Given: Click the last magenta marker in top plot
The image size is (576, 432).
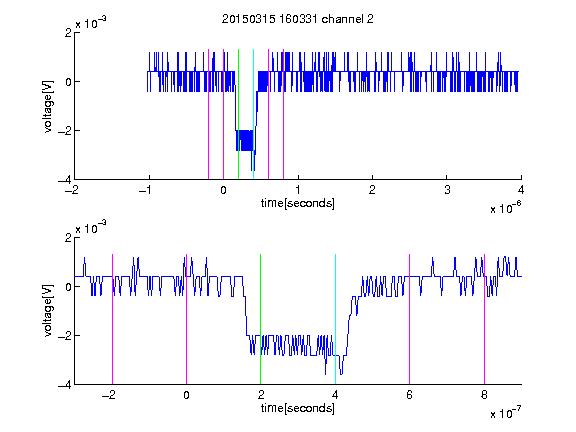Looking at the screenshot, I should (x=283, y=114).
